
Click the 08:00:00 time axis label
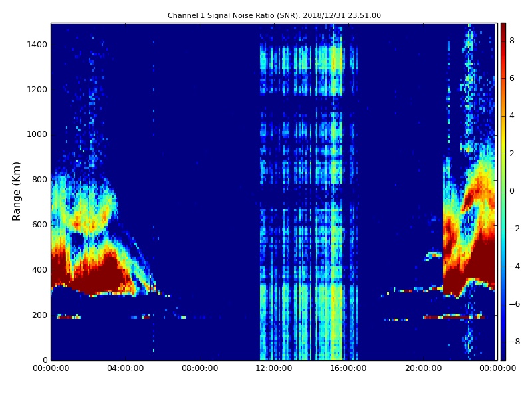[199, 368]
